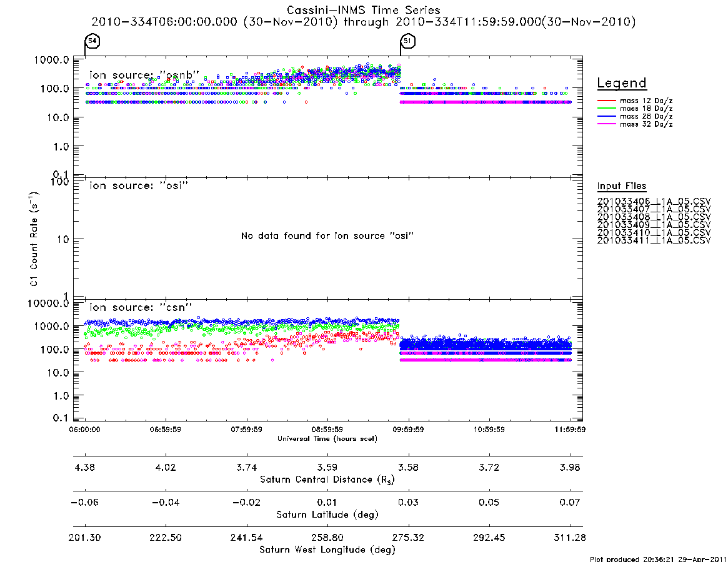This screenshot has height=562, width=728.
Task: Click longitude value 311.28
Action: pos(570,538)
